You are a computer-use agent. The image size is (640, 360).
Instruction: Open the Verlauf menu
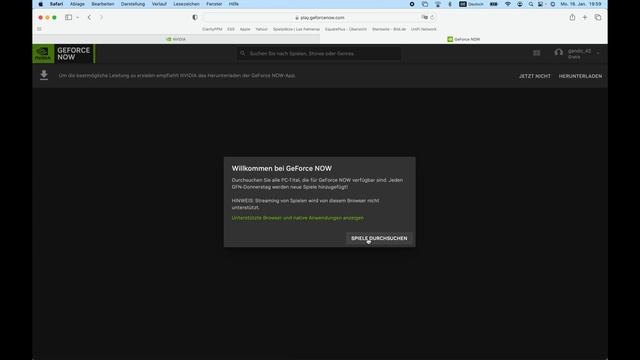(x=159, y=4)
